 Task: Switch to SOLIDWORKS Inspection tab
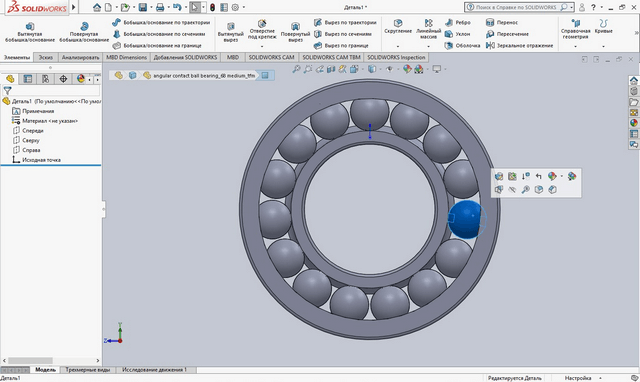coord(396,58)
